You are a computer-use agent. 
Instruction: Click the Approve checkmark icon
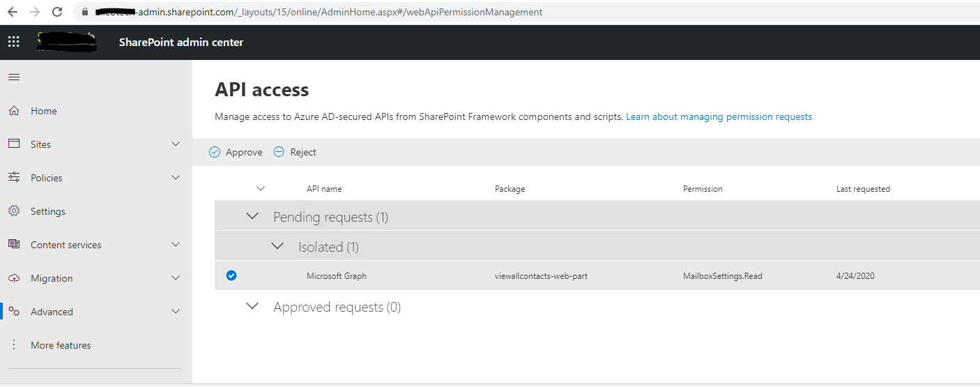pos(215,152)
